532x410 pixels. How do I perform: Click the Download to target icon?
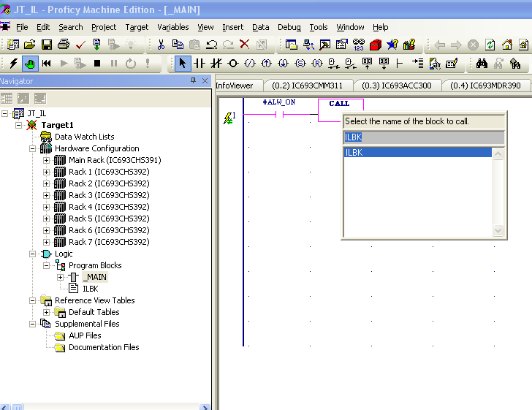pyautogui.click(x=96, y=45)
